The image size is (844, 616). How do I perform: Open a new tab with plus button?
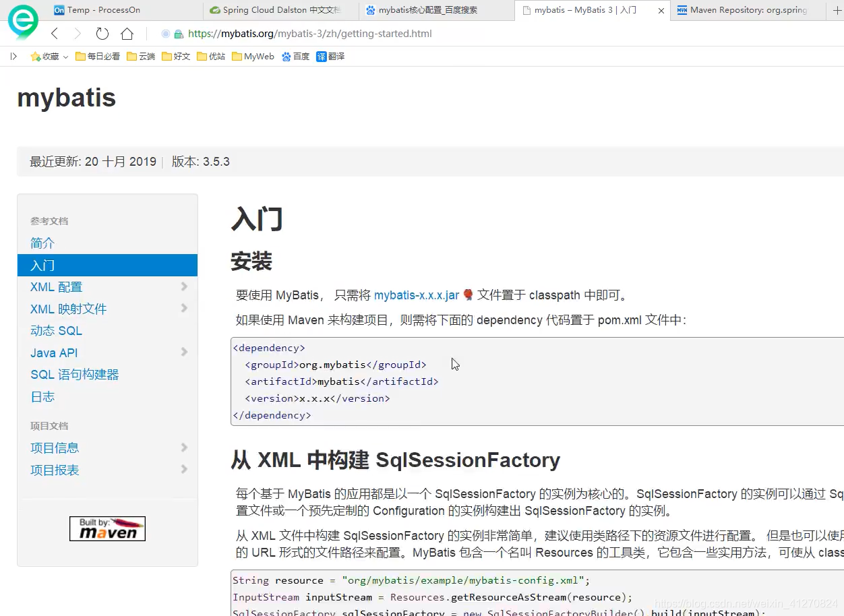(x=837, y=10)
